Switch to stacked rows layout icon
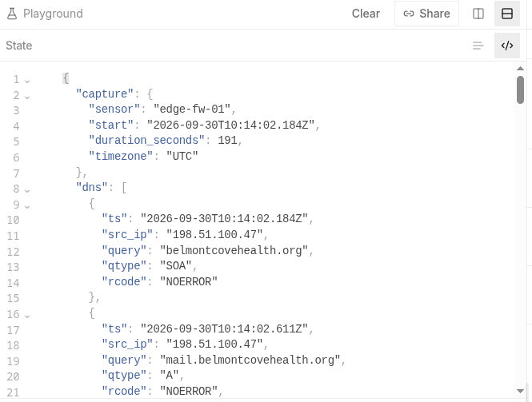The height and width of the screenshot is (402, 532). [507, 14]
